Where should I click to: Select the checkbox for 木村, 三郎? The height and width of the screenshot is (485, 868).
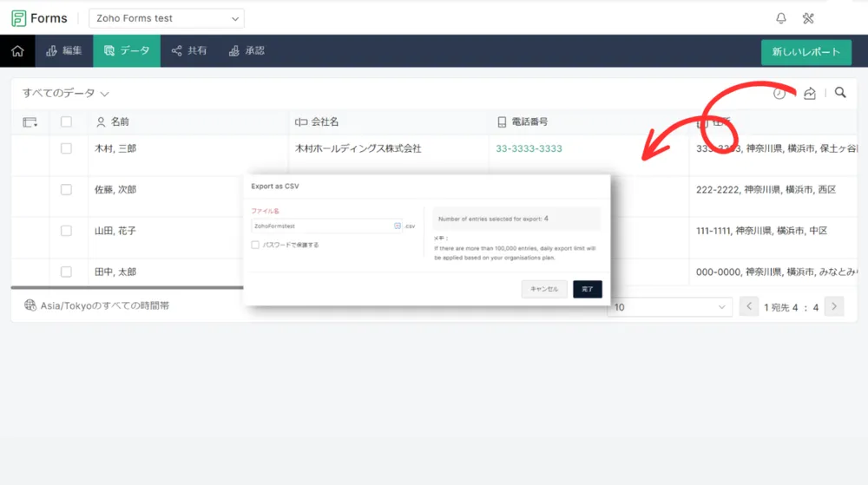point(66,148)
